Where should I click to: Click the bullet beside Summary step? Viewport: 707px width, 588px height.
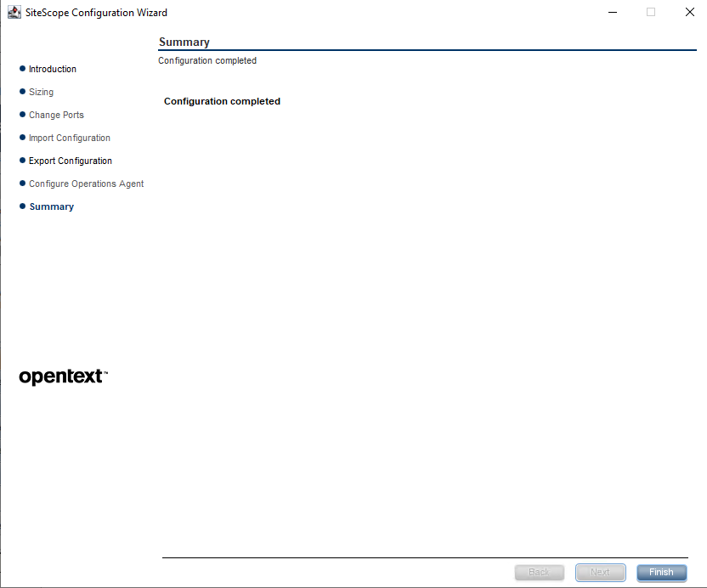pyautogui.click(x=22, y=206)
